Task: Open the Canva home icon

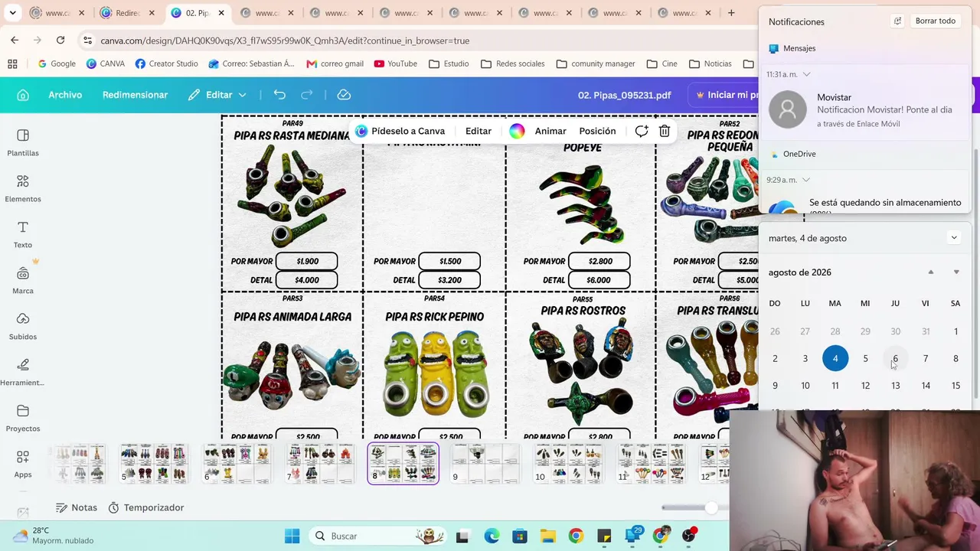Action: pyautogui.click(x=23, y=95)
